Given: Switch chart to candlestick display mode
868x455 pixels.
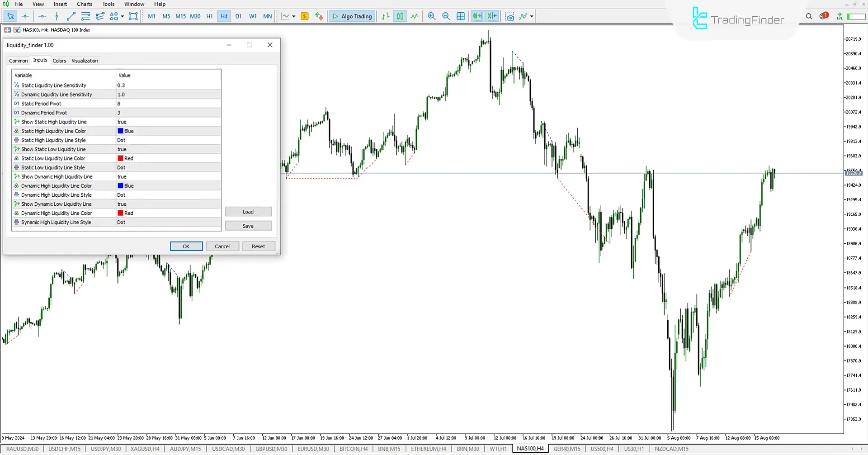Looking at the screenshot, I should [x=400, y=16].
